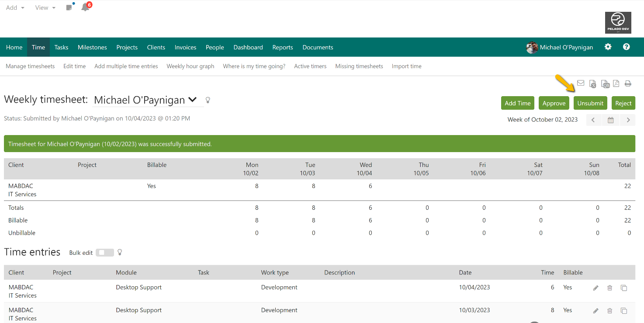The image size is (644, 323).
Task: Edit the 10/04/2023 time entry
Action: pos(596,288)
